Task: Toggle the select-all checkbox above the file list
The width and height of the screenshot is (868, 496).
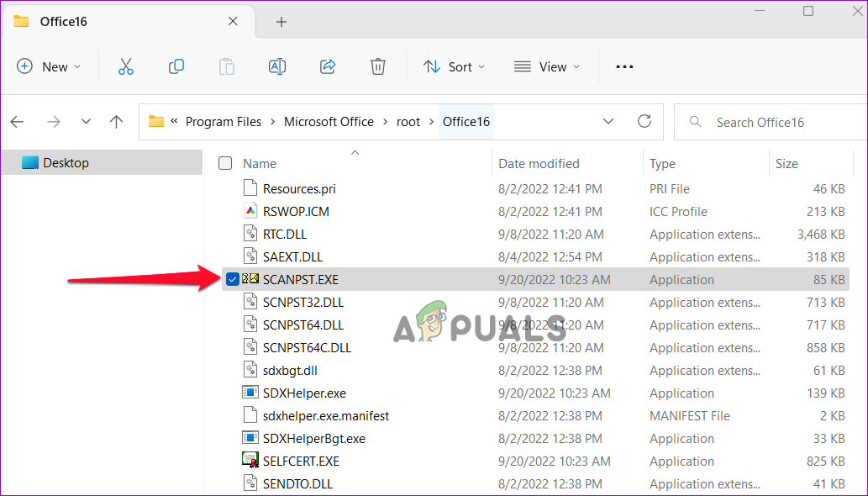Action: tap(225, 163)
